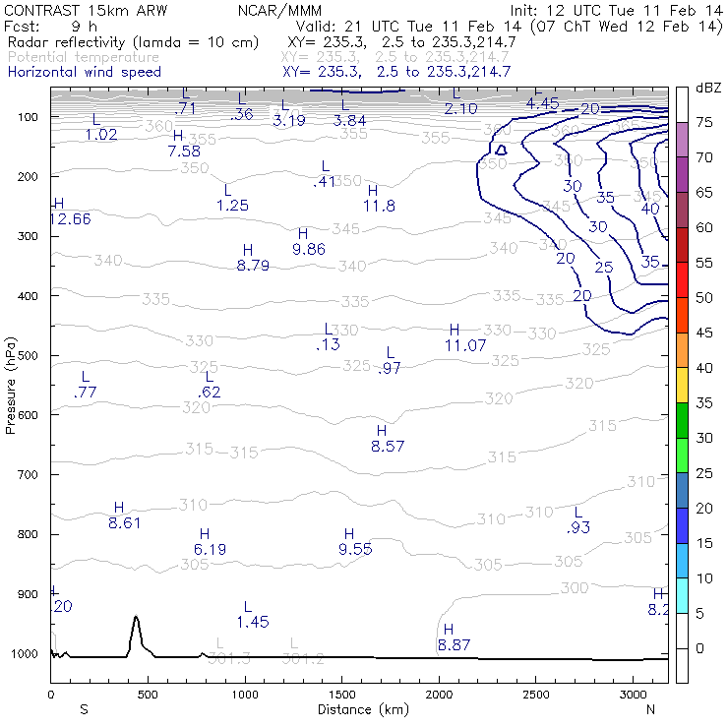Image resolution: width=728 pixels, height=728 pixels.
Task: Click the 'Pressure (hPa)' axis title
Action: (10, 386)
